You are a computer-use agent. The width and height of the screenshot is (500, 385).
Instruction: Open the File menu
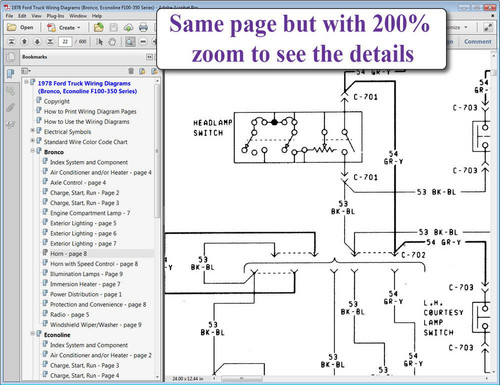pos(9,16)
